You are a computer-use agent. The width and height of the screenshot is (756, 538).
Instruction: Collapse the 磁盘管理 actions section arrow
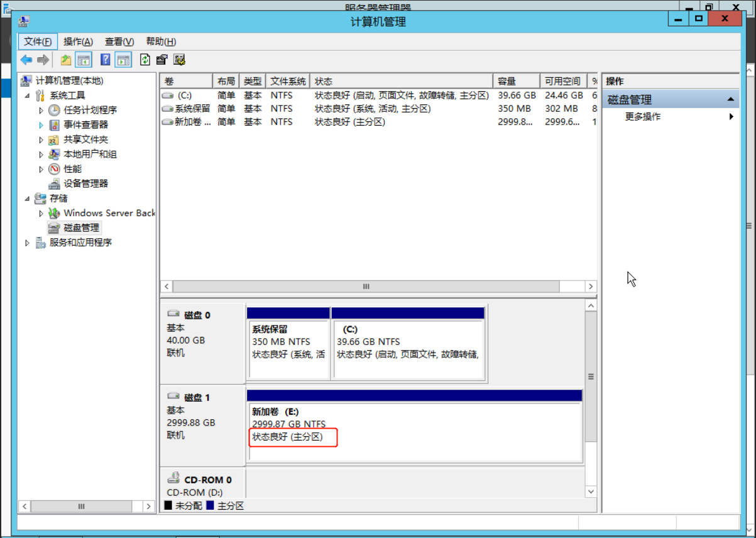tap(730, 99)
